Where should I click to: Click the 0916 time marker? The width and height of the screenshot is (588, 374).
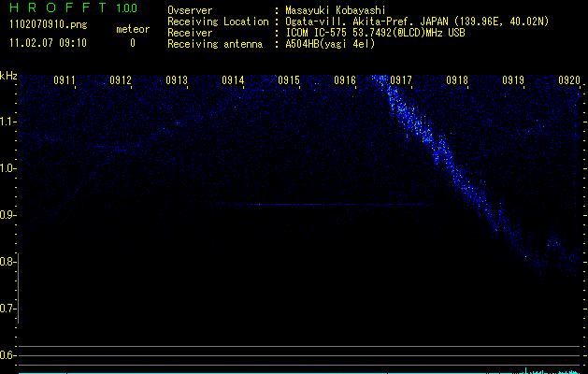[345, 80]
